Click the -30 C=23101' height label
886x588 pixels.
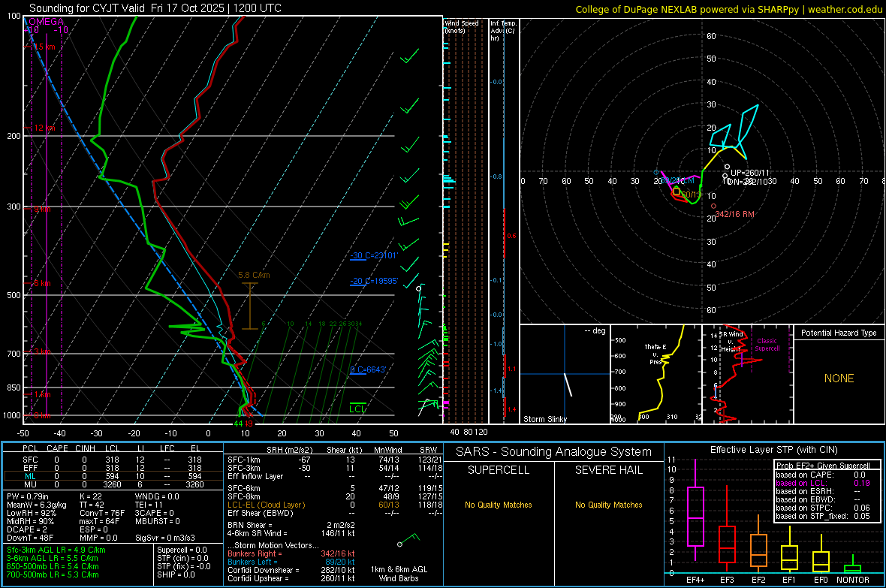[x=374, y=255]
